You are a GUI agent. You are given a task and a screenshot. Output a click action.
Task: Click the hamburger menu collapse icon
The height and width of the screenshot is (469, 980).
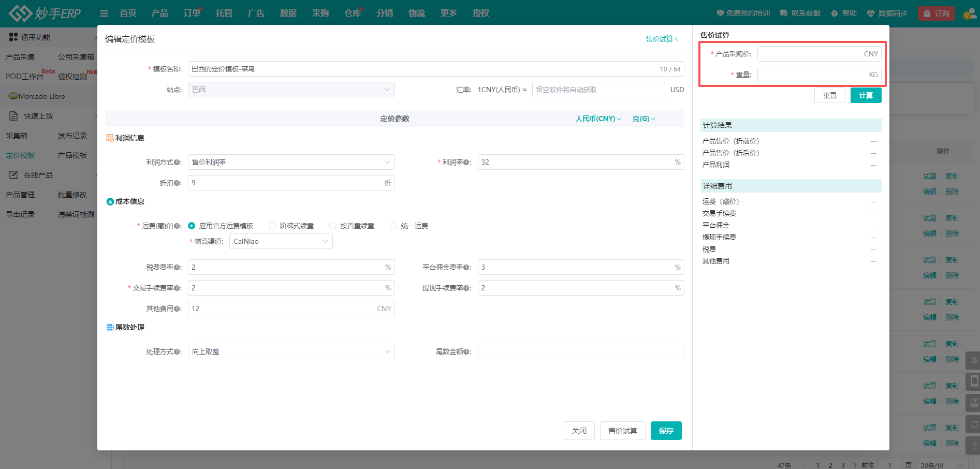pos(104,13)
